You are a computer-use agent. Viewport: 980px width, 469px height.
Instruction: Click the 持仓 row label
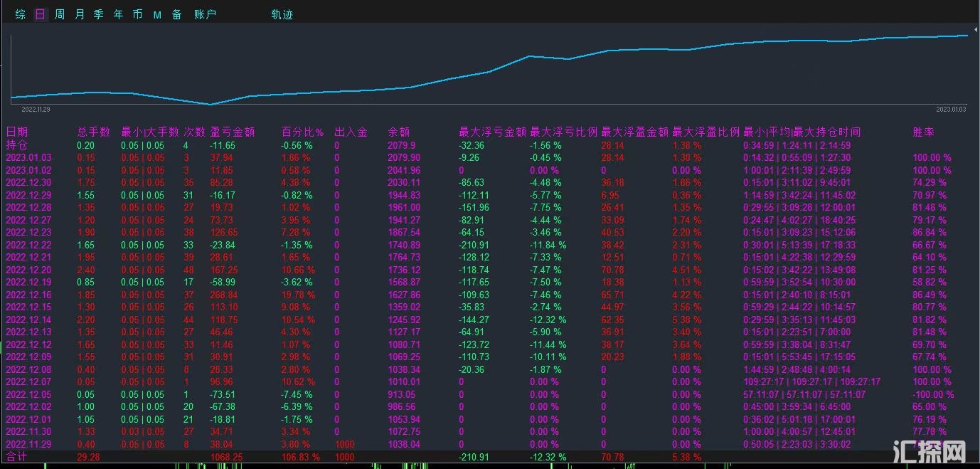16,144
